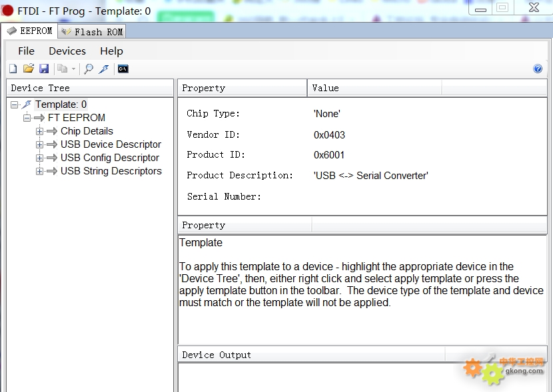This screenshot has width=553, height=392.
Task: Click the Chip Type property label
Action: pos(213,113)
